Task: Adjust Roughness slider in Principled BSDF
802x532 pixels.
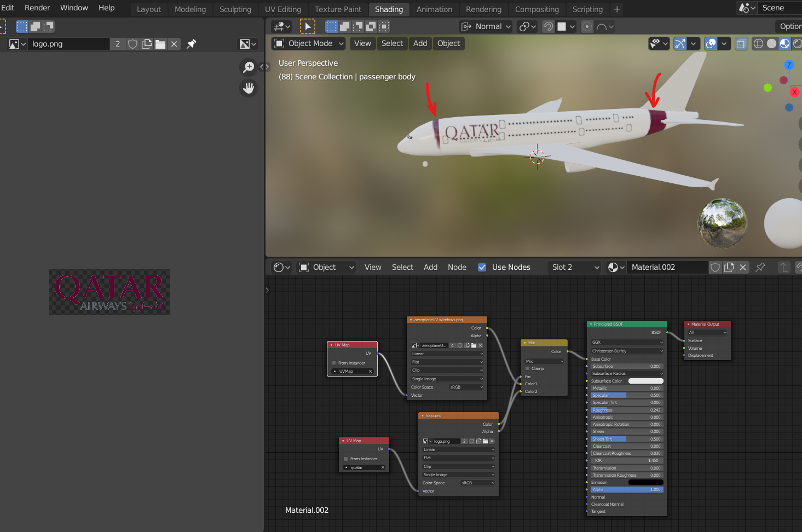Action: coord(627,410)
